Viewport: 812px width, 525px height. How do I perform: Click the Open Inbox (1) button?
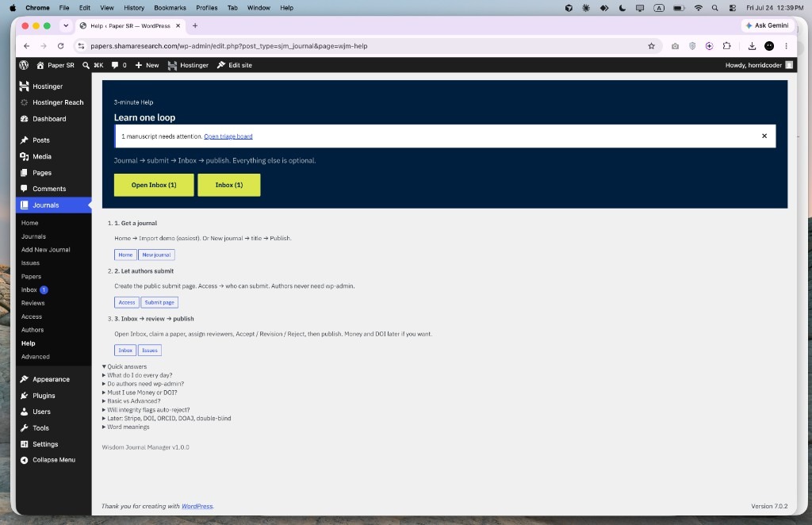tap(154, 185)
